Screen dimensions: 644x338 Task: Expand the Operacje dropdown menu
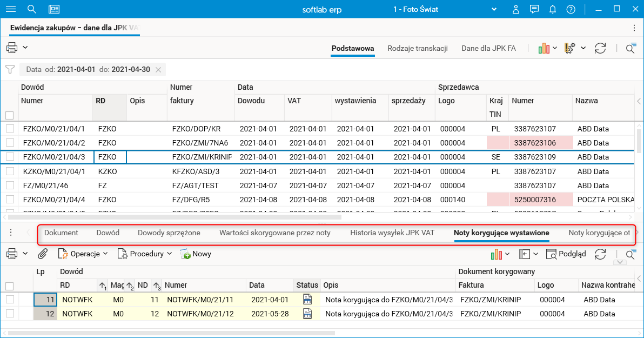[83, 254]
